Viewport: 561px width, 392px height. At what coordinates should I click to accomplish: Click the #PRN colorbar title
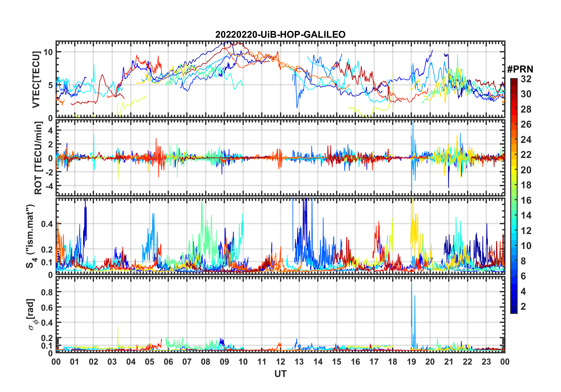(x=520, y=69)
